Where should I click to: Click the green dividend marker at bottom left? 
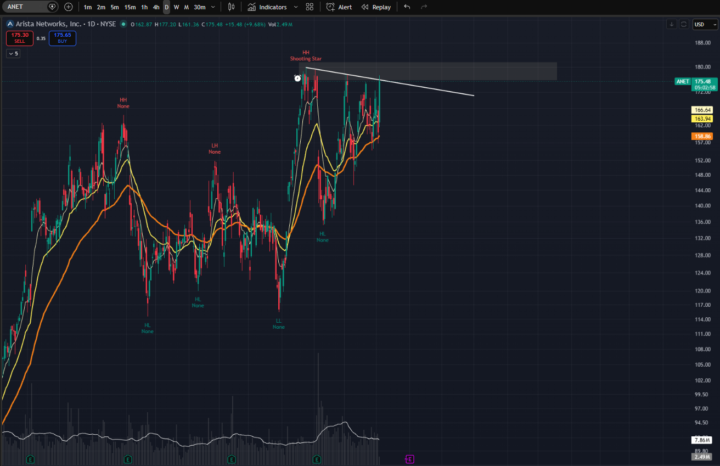click(30, 459)
